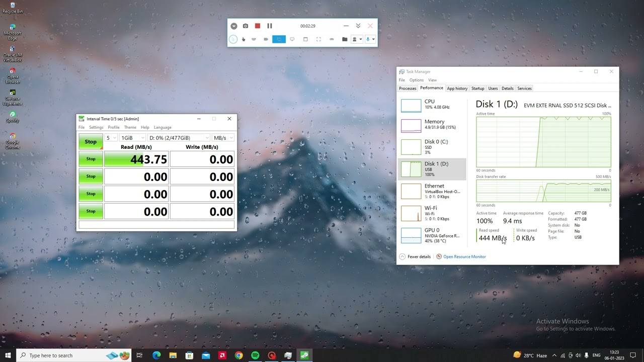
Task: Select the hand click effect icon in recorder
Action: [244, 39]
